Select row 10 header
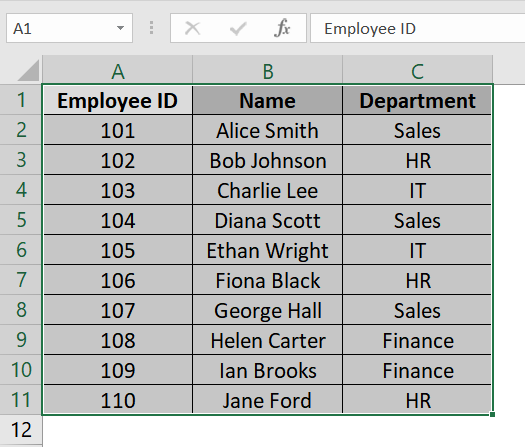The width and height of the screenshot is (525, 447). [21, 370]
